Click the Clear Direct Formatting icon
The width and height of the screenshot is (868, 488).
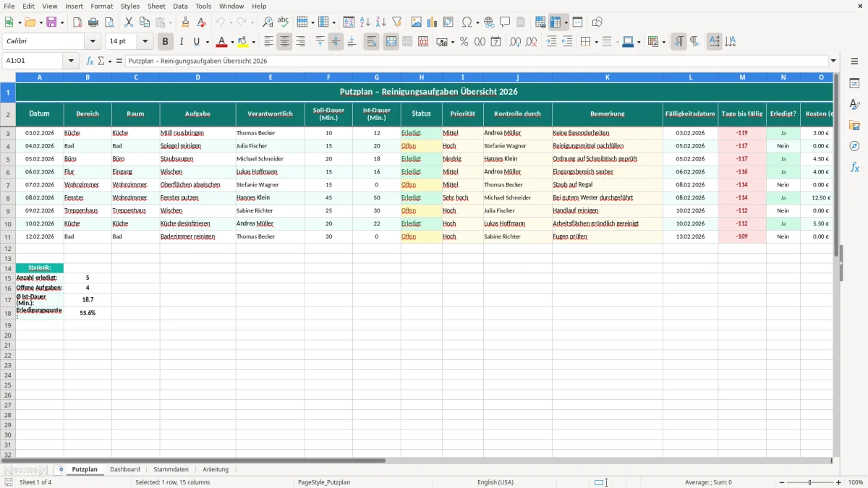point(201,22)
